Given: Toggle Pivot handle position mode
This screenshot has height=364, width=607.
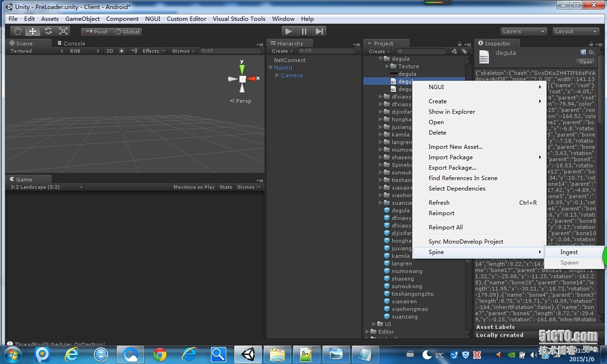Looking at the screenshot, I should pyautogui.click(x=97, y=32).
